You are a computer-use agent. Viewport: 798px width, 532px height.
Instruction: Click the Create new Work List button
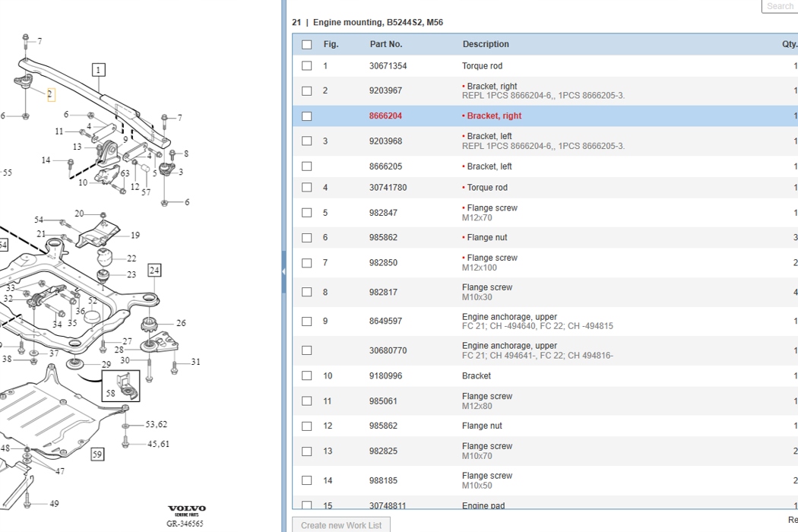click(x=341, y=525)
